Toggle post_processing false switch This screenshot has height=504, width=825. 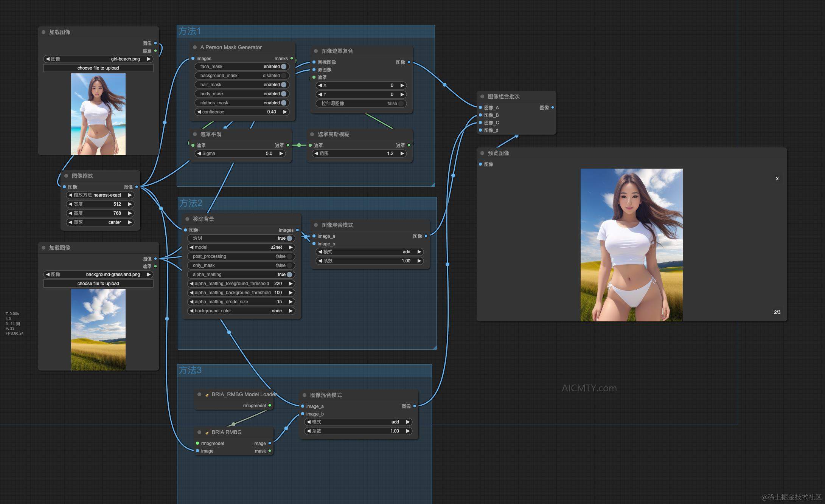(289, 256)
